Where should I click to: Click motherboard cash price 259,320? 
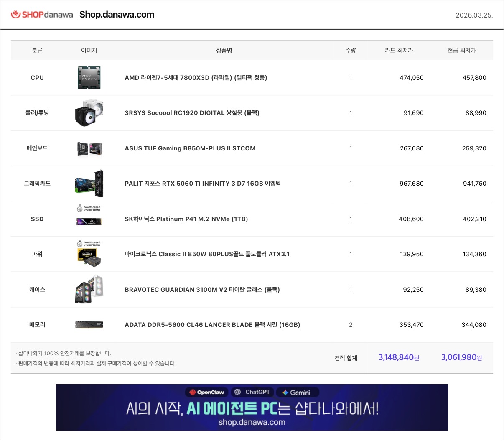click(x=474, y=148)
